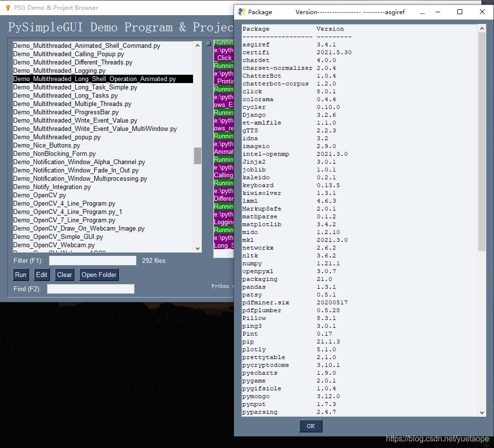
Task: Select Demo_Multithreaded_Animated_Shell_Command.py
Action: tap(103, 46)
